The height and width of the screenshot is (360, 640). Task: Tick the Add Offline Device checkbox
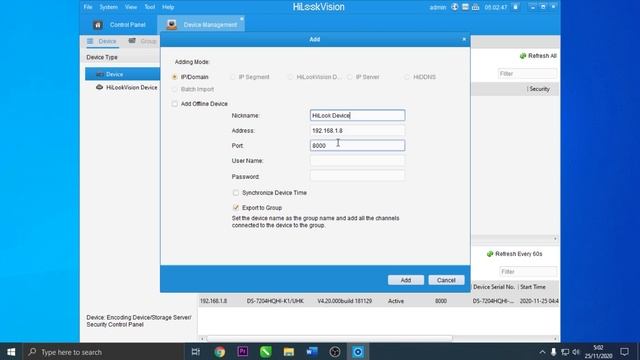coord(175,104)
